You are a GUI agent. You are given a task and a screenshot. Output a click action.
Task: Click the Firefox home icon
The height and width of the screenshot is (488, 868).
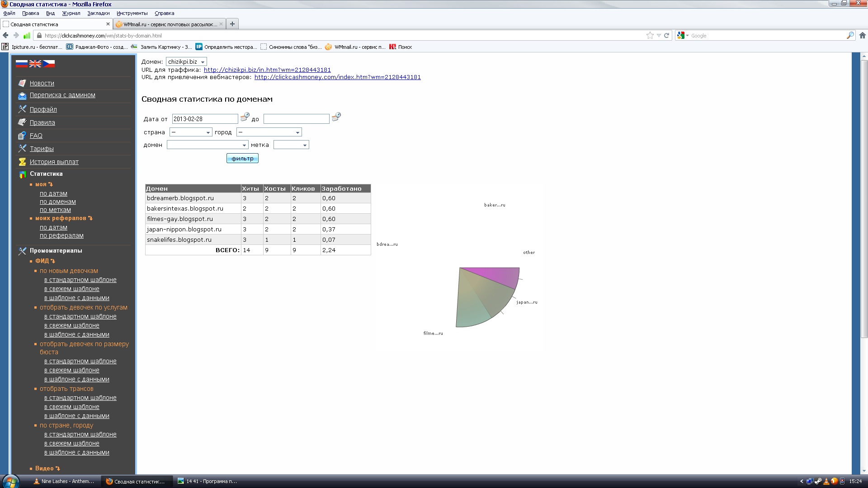click(x=862, y=35)
